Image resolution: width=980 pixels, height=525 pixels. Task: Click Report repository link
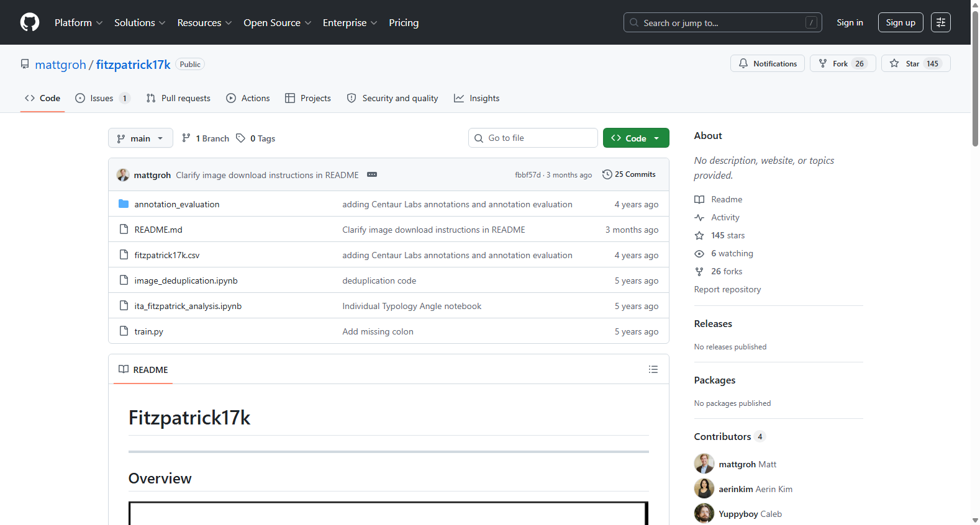[727, 289]
